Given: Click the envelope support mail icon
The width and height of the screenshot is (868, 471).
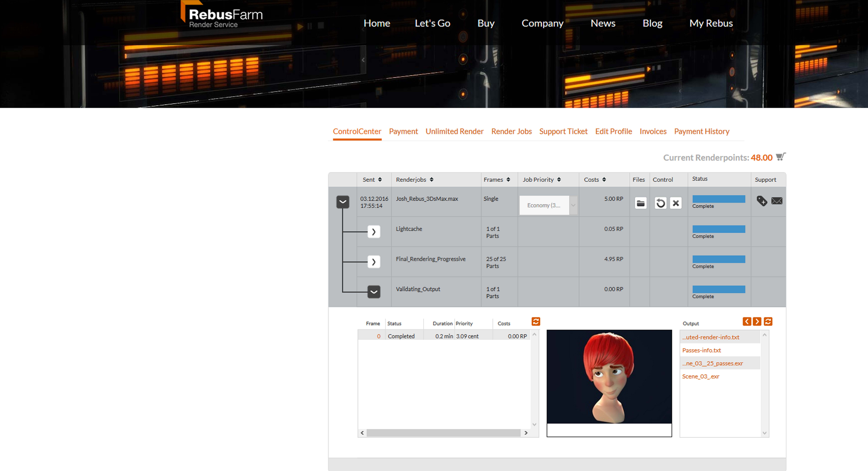Looking at the screenshot, I should (x=777, y=201).
